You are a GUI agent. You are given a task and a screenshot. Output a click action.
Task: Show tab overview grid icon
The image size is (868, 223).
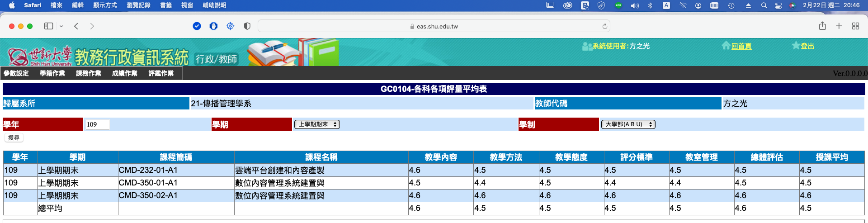[x=855, y=26]
